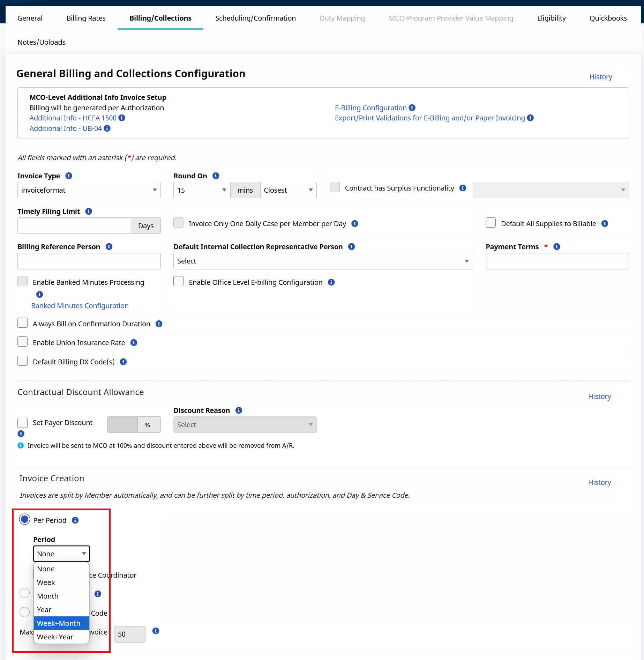This screenshot has height=660, width=644.
Task: Open Additional Info - HCFA 1500 link
Action: (73, 118)
